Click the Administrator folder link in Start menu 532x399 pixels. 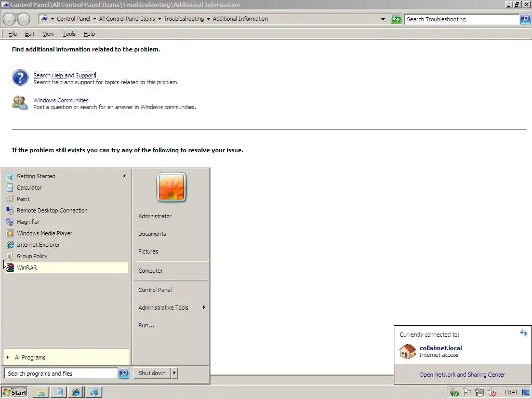pyautogui.click(x=155, y=216)
